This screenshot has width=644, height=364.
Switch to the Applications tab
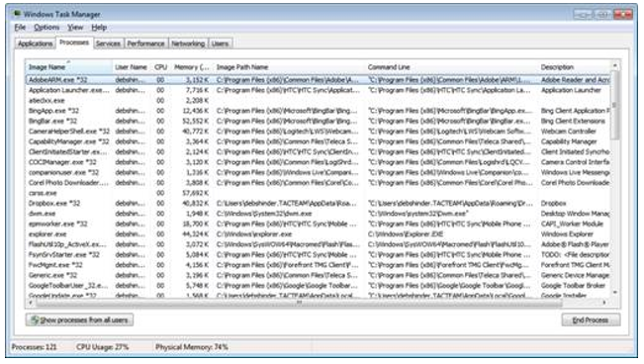pos(36,44)
